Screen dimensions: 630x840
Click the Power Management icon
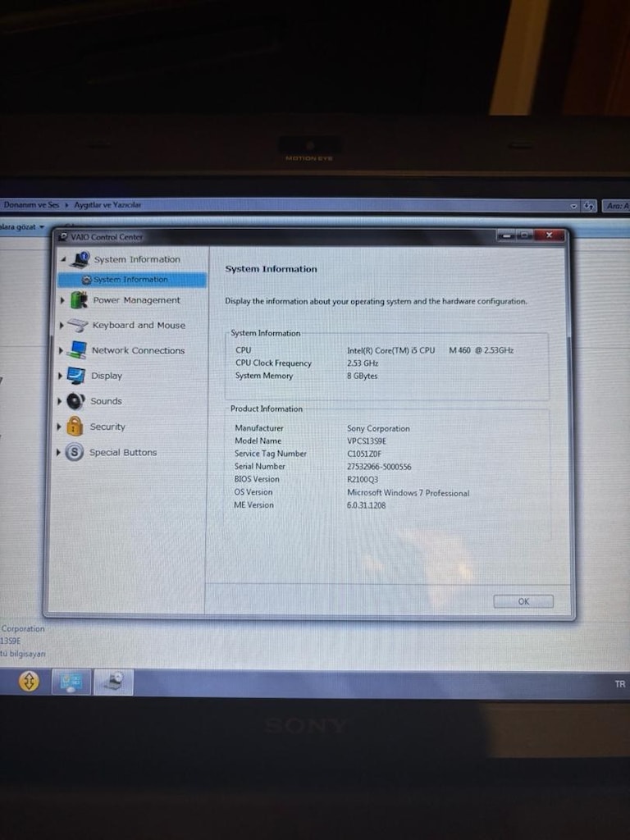(x=79, y=300)
